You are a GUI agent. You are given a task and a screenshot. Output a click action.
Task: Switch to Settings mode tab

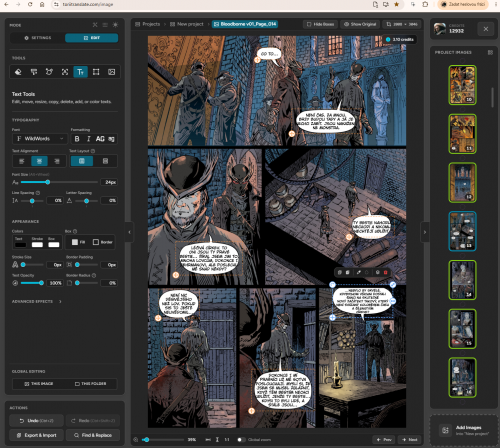[38, 38]
